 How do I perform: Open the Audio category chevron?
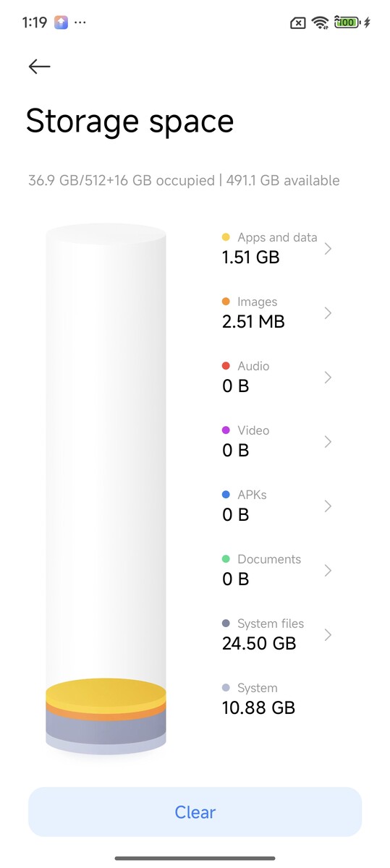pos(328,378)
